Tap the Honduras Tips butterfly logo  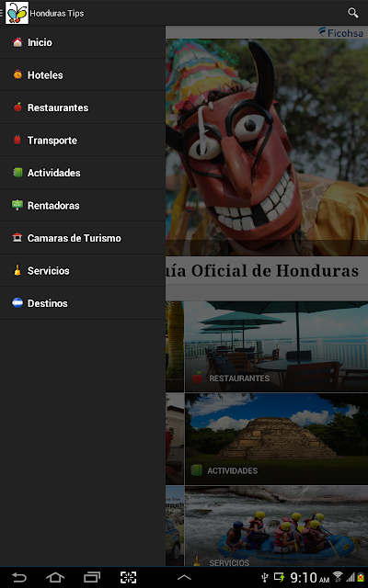pos(17,13)
